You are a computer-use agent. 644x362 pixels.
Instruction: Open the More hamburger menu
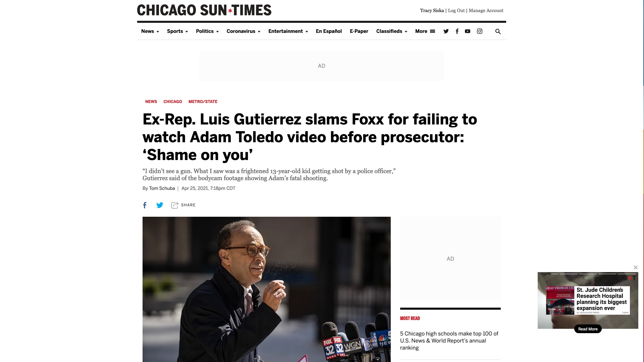point(425,31)
